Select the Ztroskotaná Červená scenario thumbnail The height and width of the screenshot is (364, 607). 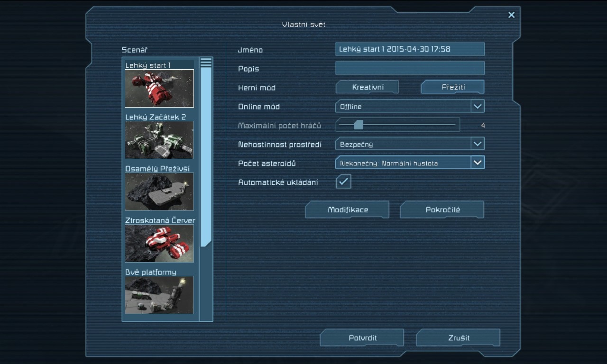point(159,243)
